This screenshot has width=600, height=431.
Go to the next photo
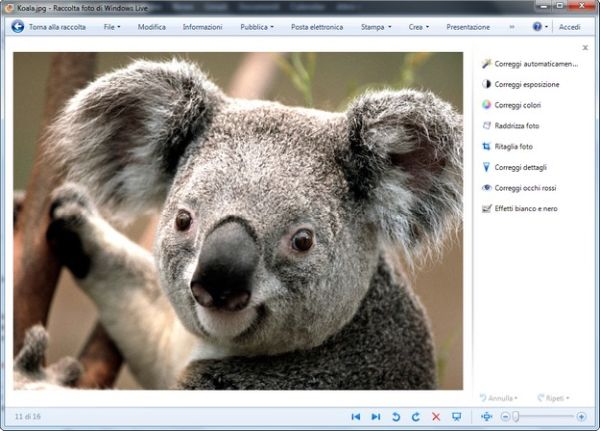tap(376, 416)
